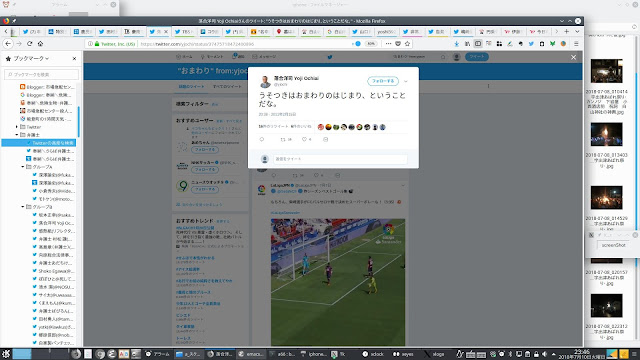Toggle the sidebar view toolbar button
The image size is (640, 360).
[478, 43]
